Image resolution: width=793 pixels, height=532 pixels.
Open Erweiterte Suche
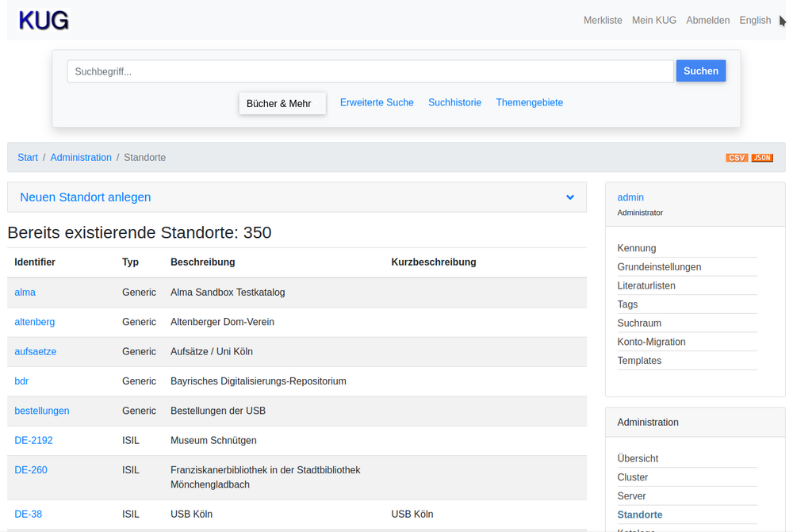[377, 102]
